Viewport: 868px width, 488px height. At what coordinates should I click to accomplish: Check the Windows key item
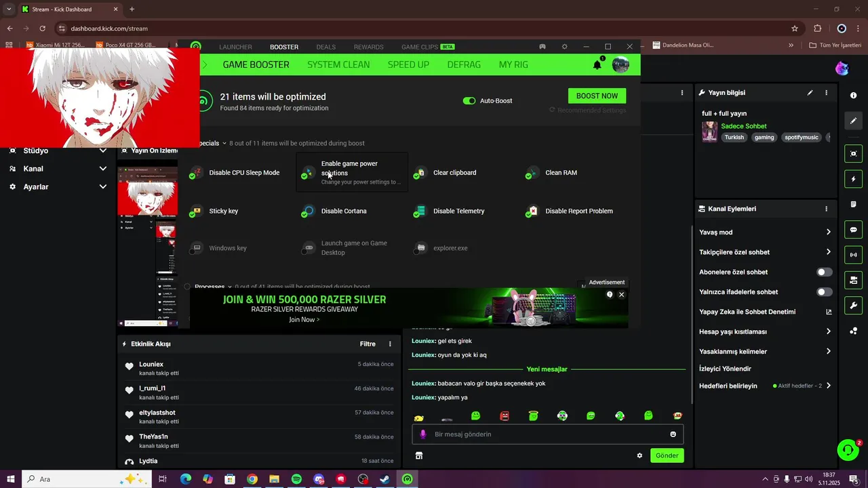(x=192, y=252)
